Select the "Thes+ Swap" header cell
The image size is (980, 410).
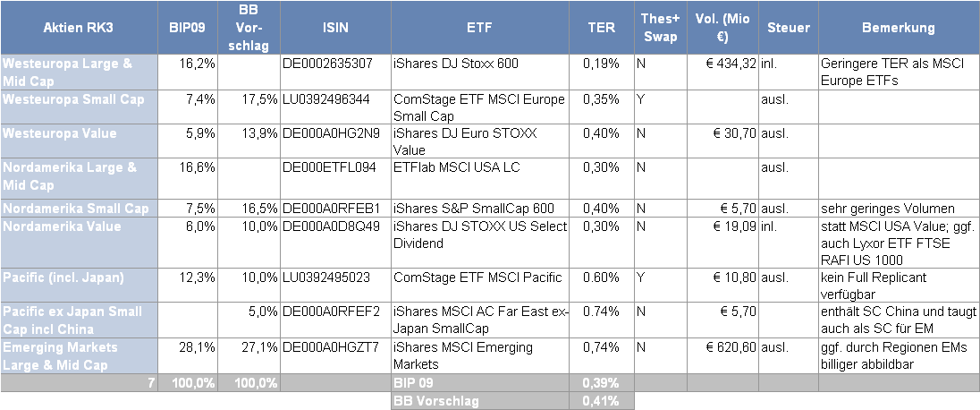tap(659, 28)
